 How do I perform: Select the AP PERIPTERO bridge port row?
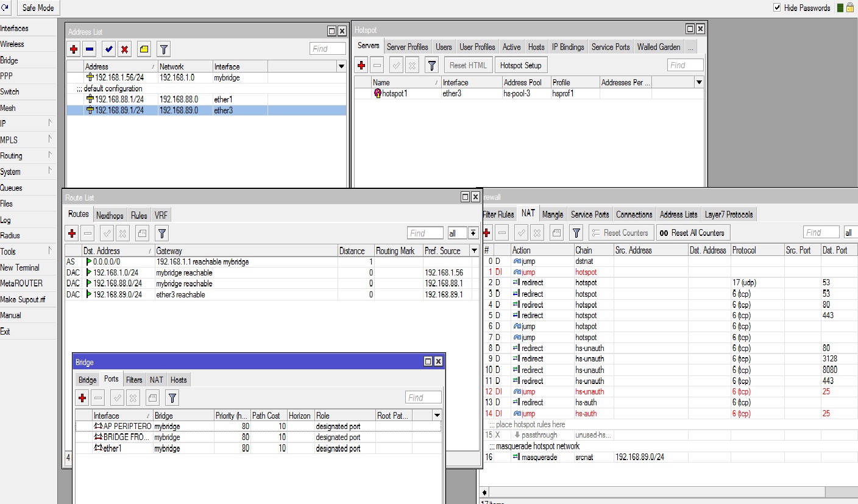258,426
